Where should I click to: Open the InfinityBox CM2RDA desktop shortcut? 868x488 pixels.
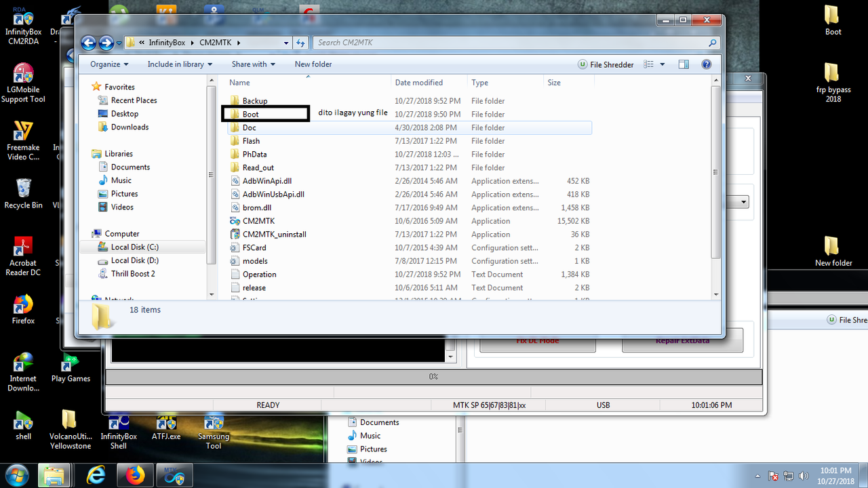pyautogui.click(x=23, y=26)
